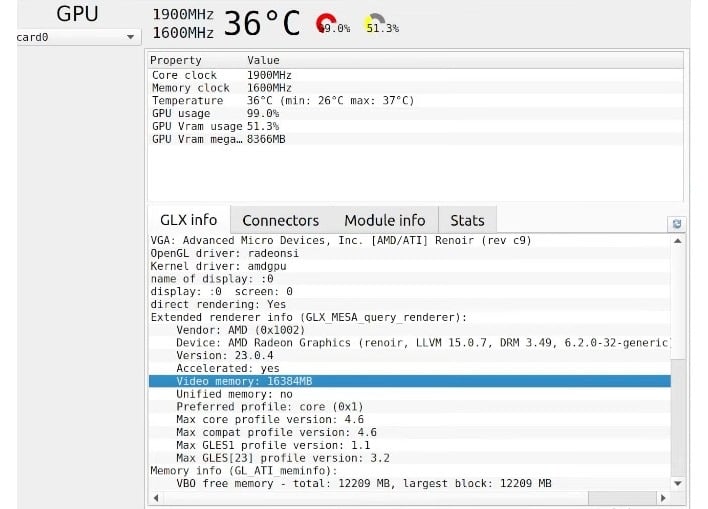
Task: Select the VGA Advanced Micro Devices line
Action: 410,240
